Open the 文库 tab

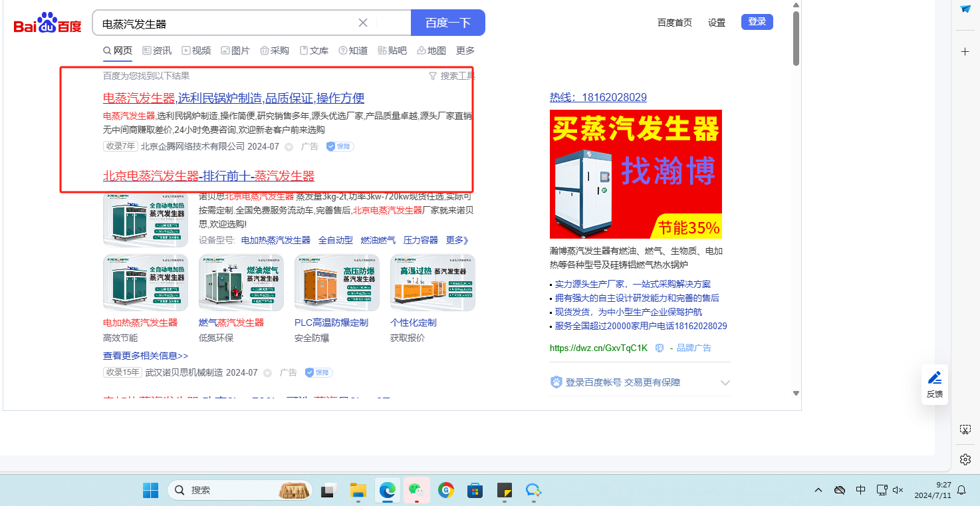[x=314, y=51]
